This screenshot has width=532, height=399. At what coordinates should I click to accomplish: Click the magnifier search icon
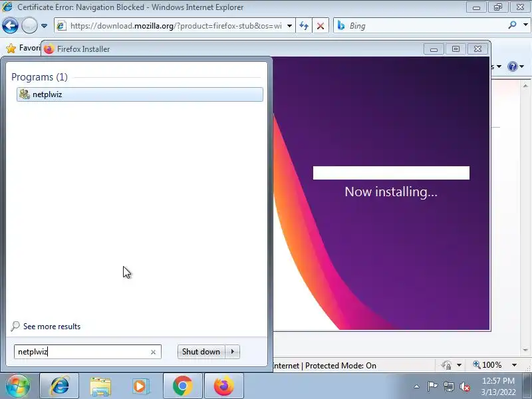(x=512, y=25)
